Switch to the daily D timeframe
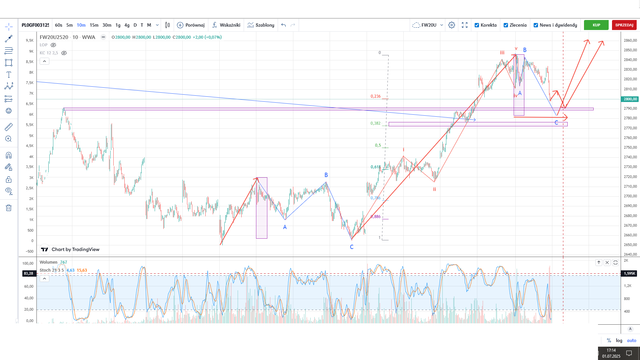This screenshot has width=640, height=360. (135, 25)
